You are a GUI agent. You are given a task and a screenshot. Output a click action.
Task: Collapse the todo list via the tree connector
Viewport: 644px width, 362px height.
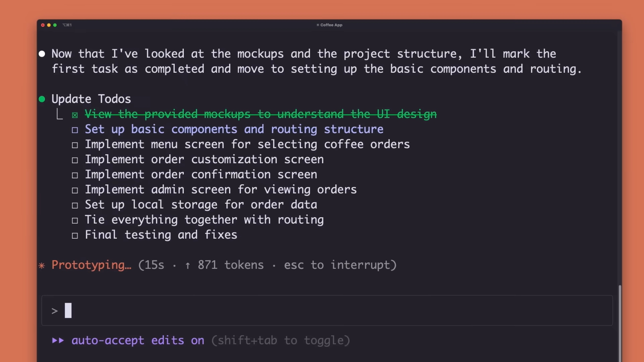[60, 114]
